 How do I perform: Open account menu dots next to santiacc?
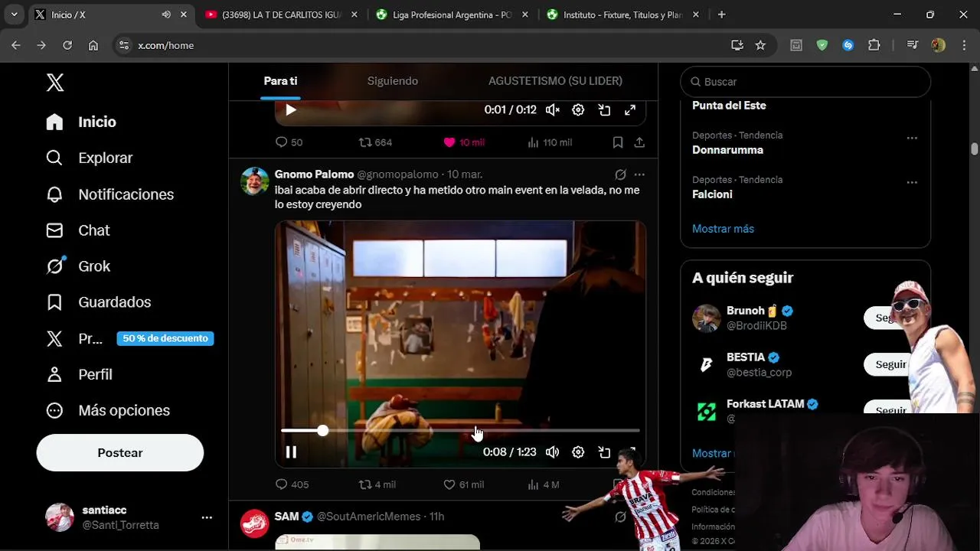[207, 517]
